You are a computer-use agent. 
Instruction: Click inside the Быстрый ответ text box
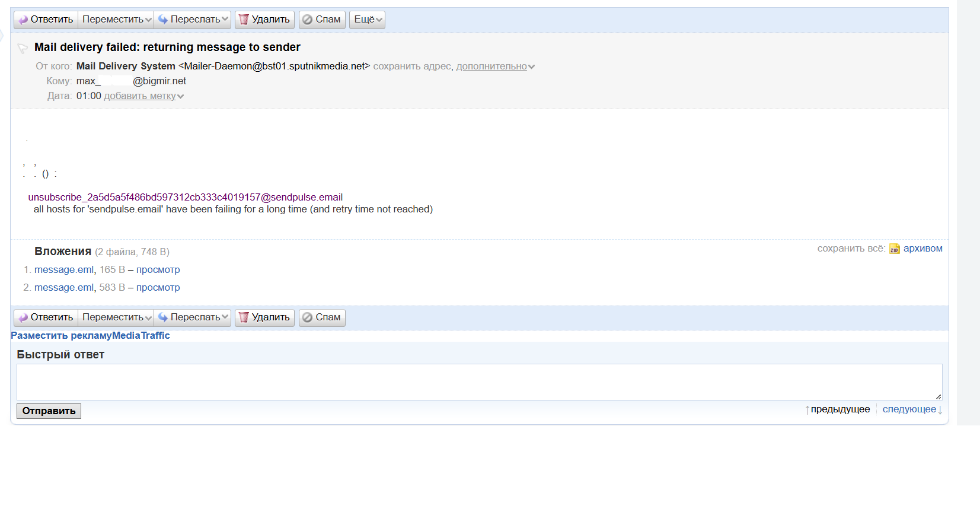pyautogui.click(x=479, y=382)
